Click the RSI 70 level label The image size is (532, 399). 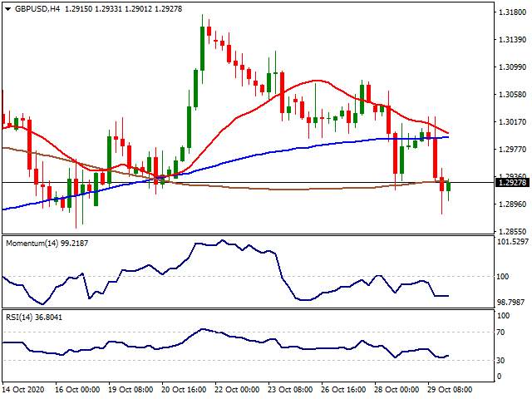(x=500, y=332)
